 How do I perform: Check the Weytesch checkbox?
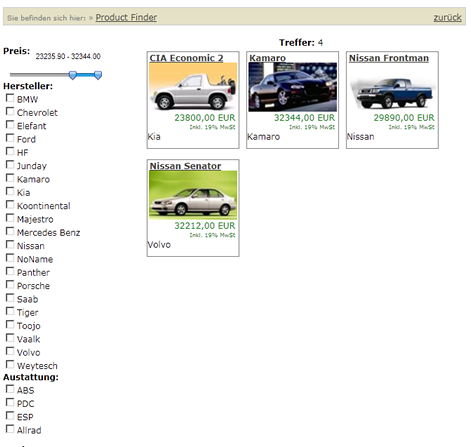[10, 365]
